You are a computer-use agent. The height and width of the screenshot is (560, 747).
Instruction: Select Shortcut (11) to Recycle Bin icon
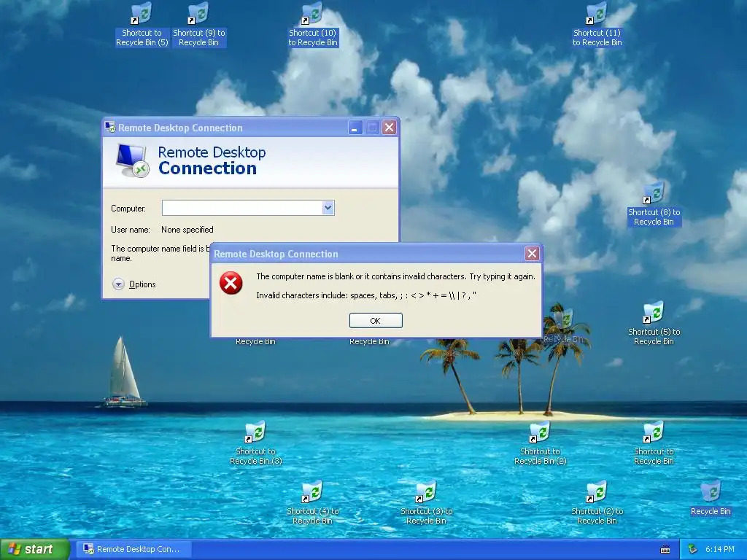tap(597, 25)
